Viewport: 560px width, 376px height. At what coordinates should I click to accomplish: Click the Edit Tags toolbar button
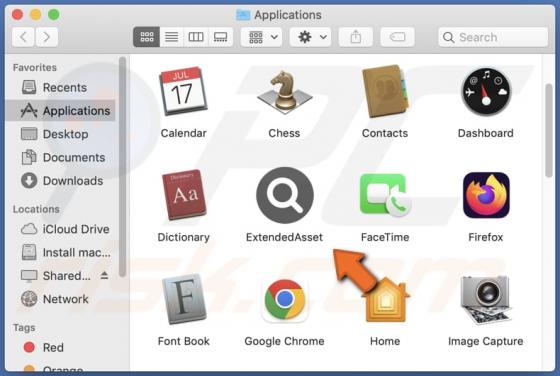(398, 37)
